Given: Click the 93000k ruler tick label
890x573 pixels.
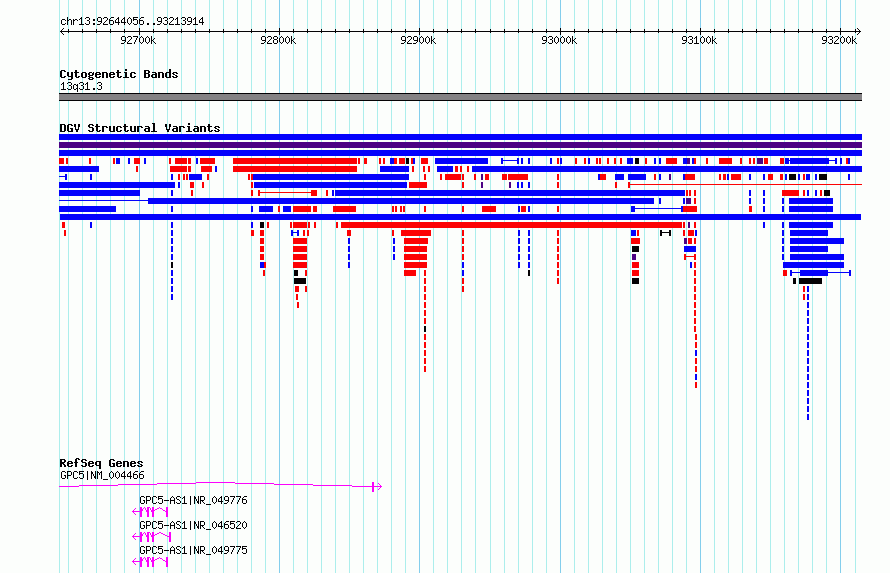Looking at the screenshot, I should click(x=559, y=40).
